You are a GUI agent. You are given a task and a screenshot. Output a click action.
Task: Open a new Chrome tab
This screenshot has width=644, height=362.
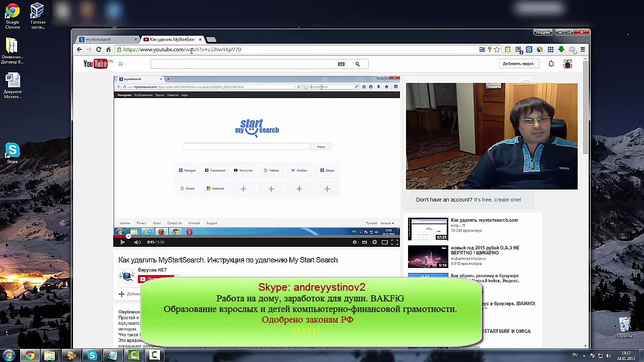(x=211, y=39)
